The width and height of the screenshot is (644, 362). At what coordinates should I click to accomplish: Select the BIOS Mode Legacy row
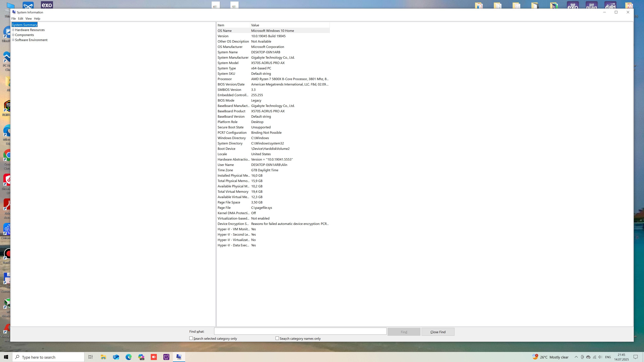click(x=273, y=100)
